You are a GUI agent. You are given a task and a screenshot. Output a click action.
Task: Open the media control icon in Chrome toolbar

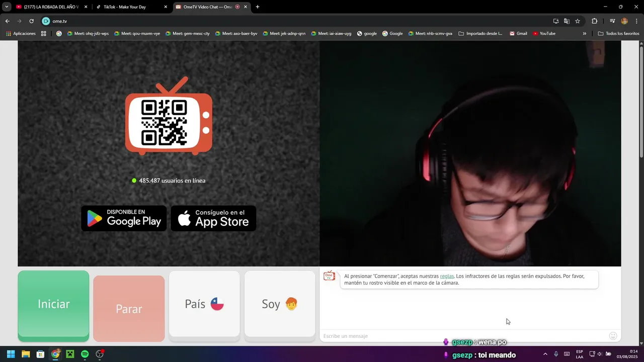tap(612, 21)
